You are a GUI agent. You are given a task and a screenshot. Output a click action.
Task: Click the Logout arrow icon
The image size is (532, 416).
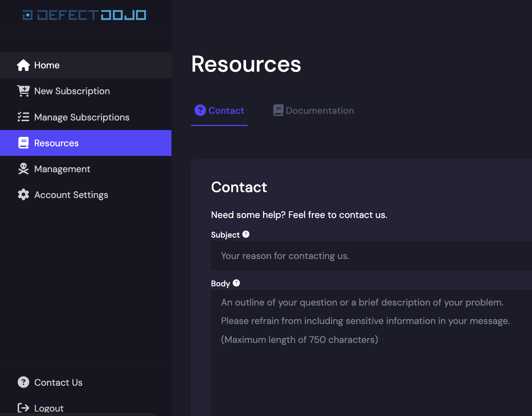[23, 408]
